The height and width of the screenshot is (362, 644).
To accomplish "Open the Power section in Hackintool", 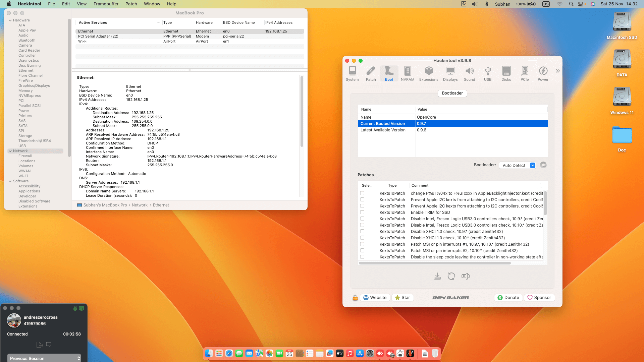I will [543, 73].
